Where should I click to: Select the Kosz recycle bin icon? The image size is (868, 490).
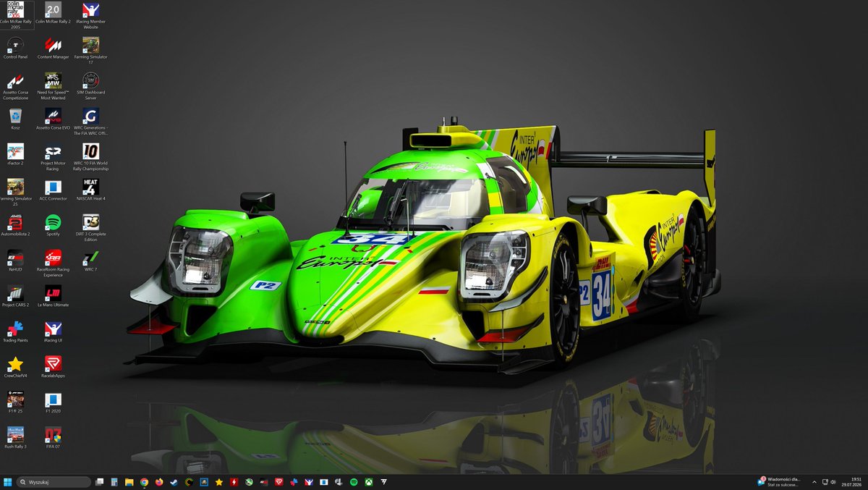(x=15, y=119)
